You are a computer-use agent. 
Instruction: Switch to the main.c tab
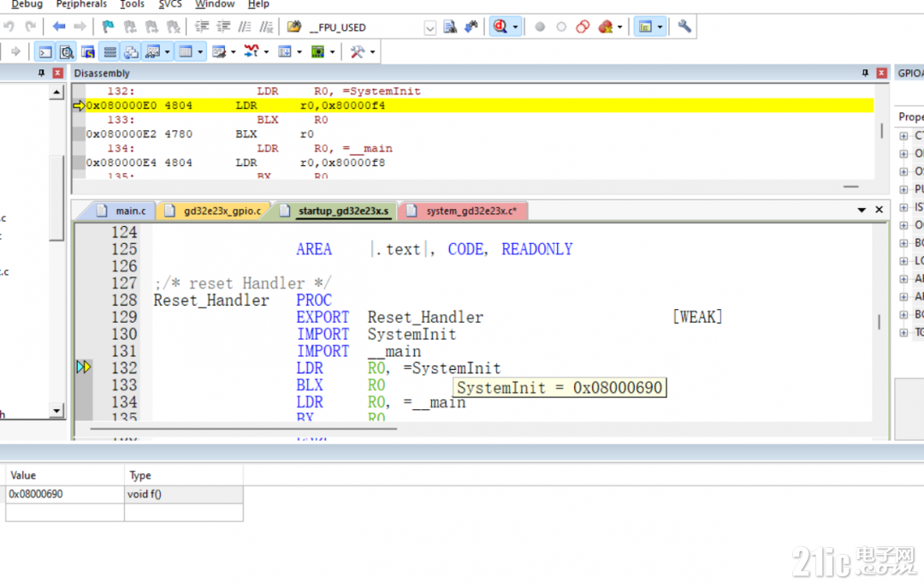(x=122, y=211)
